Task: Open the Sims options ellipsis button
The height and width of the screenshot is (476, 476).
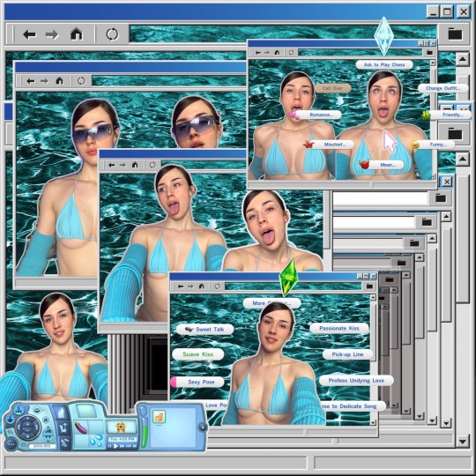Action: pyautogui.click(x=11, y=444)
